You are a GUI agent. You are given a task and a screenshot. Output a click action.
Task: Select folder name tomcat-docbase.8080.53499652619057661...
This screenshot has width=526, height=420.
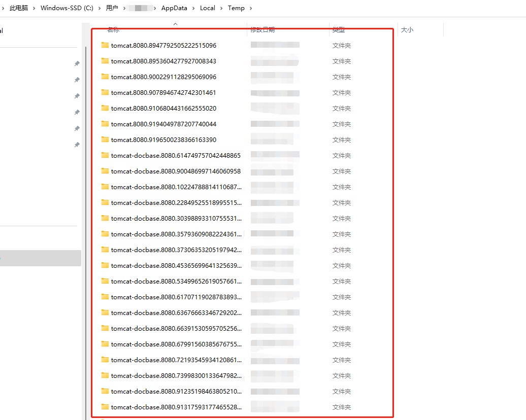click(177, 281)
